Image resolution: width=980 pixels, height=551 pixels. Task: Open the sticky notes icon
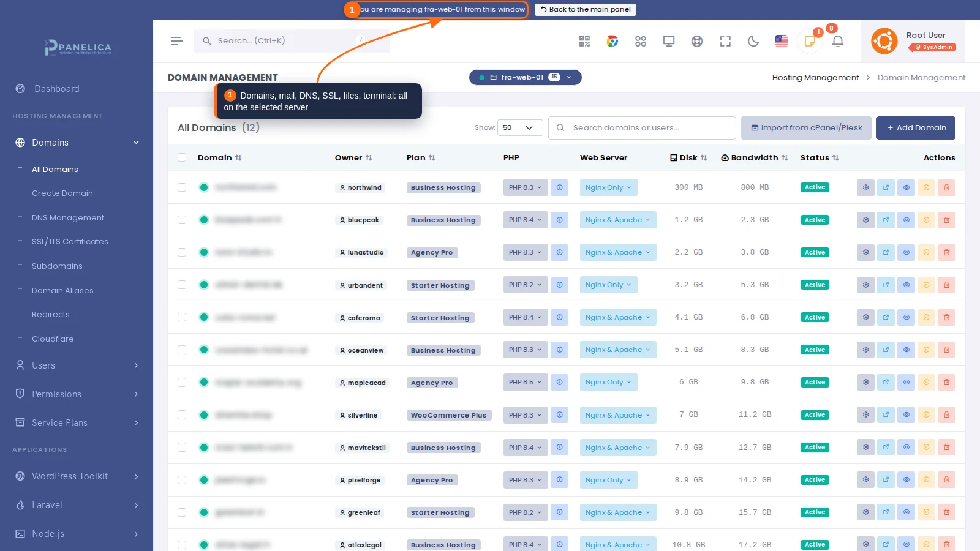click(810, 41)
